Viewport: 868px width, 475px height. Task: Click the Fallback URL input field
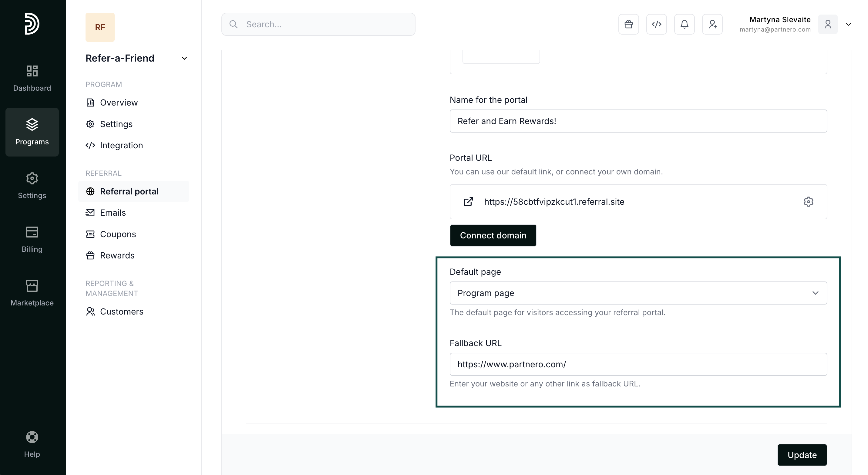(638, 364)
